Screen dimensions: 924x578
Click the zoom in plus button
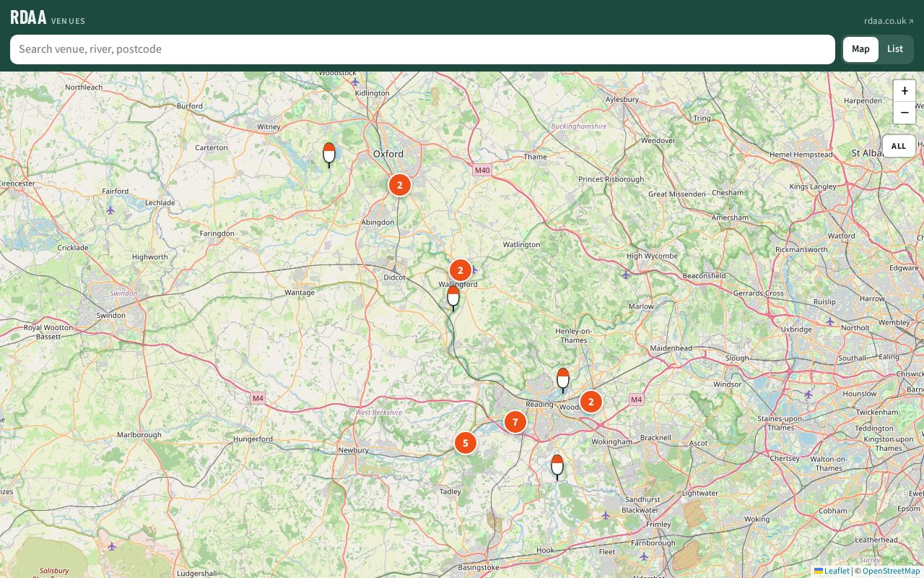pyautogui.click(x=905, y=91)
